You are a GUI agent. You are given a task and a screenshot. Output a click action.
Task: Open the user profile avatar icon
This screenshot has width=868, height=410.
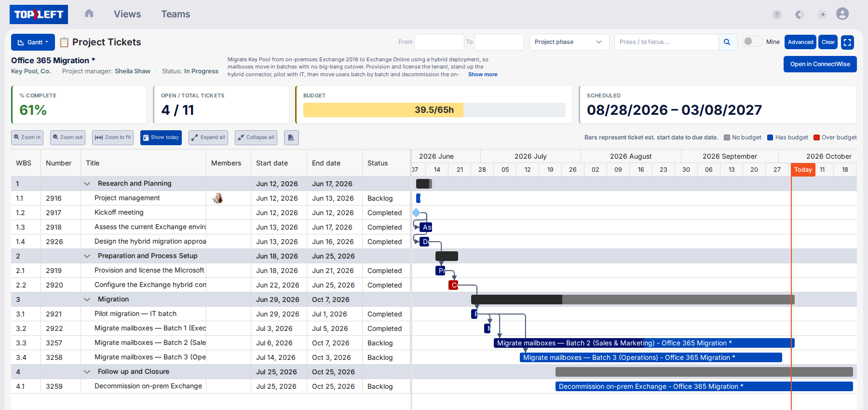[x=842, y=14]
